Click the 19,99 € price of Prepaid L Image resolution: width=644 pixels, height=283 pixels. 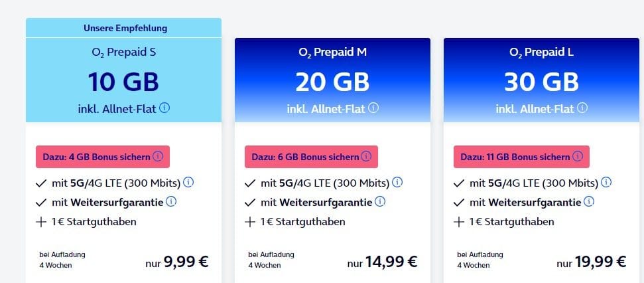[600, 261]
